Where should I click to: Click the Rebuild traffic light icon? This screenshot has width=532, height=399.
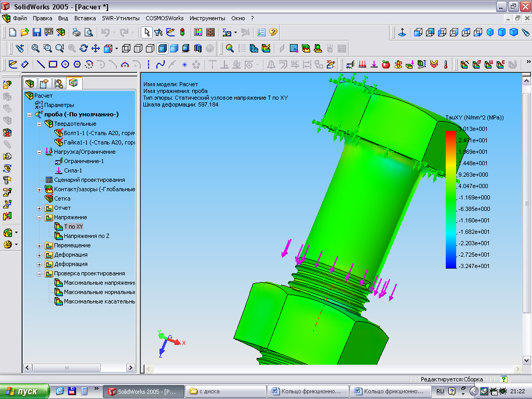pos(182,32)
